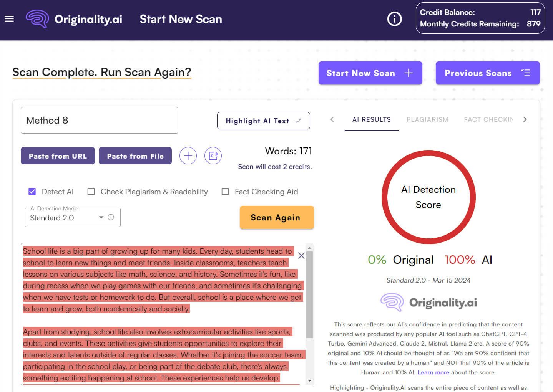553x392 pixels.
Task: Clear text with the X icon
Action: (301, 256)
